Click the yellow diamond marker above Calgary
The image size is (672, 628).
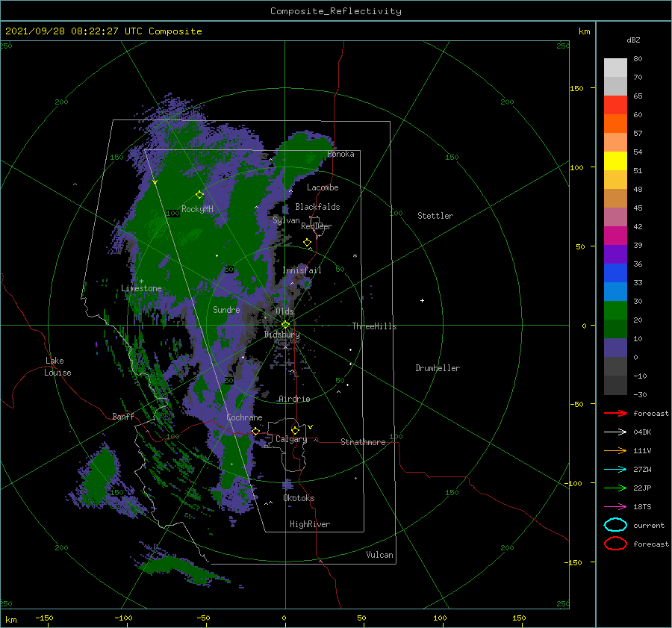(295, 430)
